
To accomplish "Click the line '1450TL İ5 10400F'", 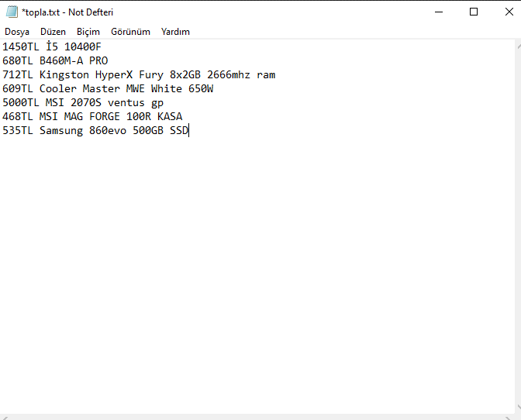I will click(x=52, y=46).
